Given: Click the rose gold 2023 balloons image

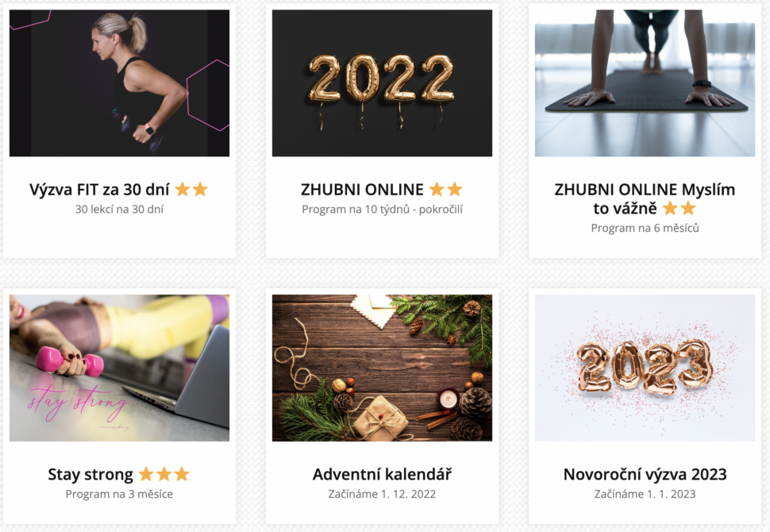Looking at the screenshot, I should [x=645, y=368].
